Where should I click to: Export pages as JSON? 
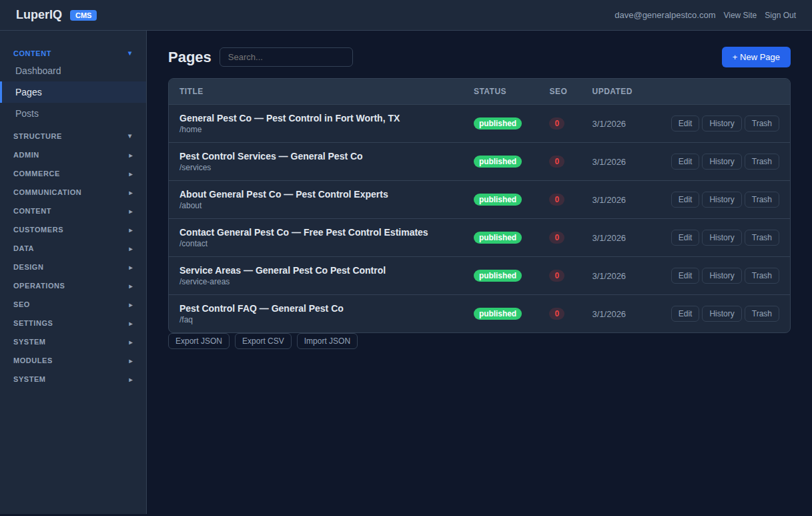[198, 340]
